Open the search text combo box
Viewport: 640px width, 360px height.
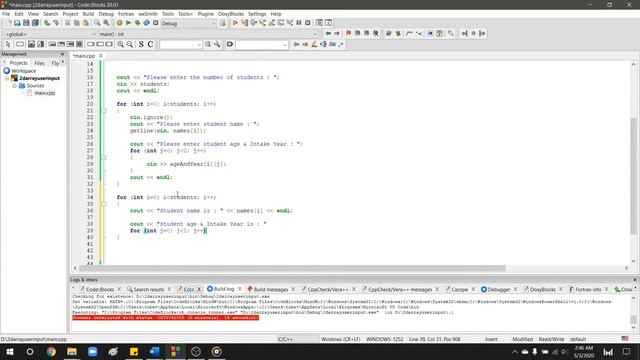tap(180, 44)
